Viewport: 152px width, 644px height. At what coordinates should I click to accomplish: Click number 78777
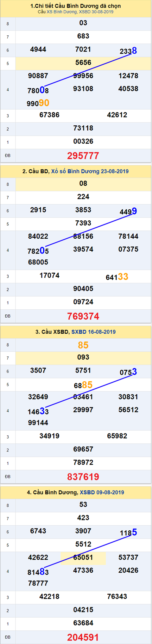[x=38, y=583]
